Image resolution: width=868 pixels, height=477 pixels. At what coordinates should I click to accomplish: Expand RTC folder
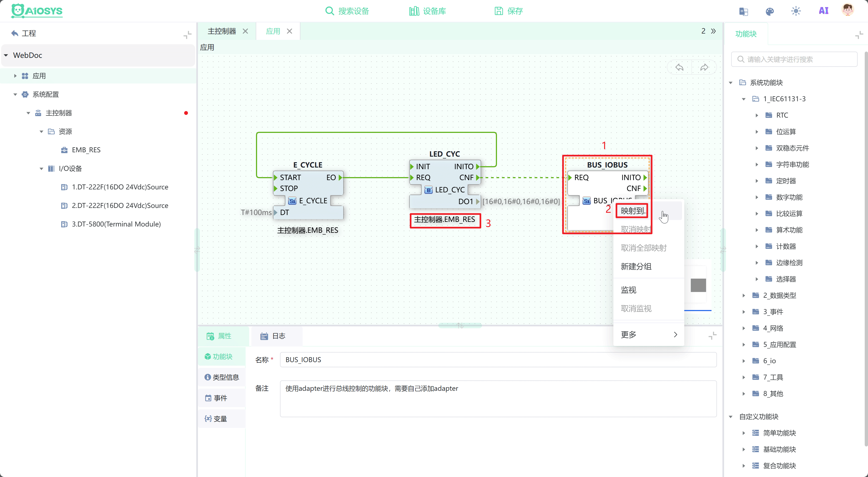[x=757, y=115]
